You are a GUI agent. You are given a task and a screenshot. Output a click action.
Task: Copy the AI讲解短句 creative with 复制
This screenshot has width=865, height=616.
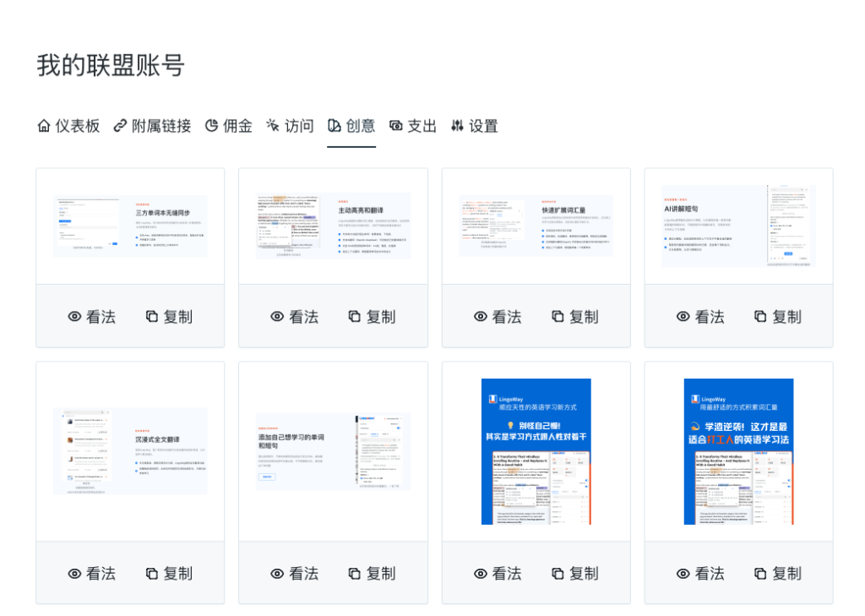point(778,317)
